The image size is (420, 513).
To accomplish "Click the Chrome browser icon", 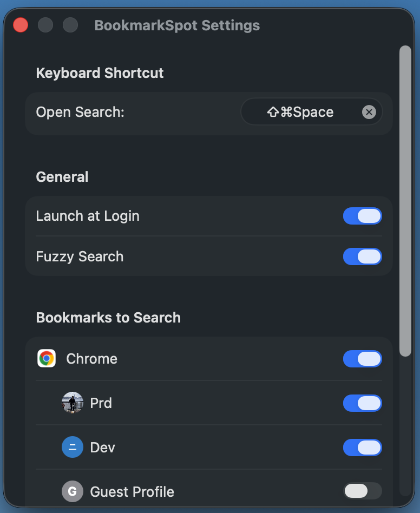I will pos(47,358).
